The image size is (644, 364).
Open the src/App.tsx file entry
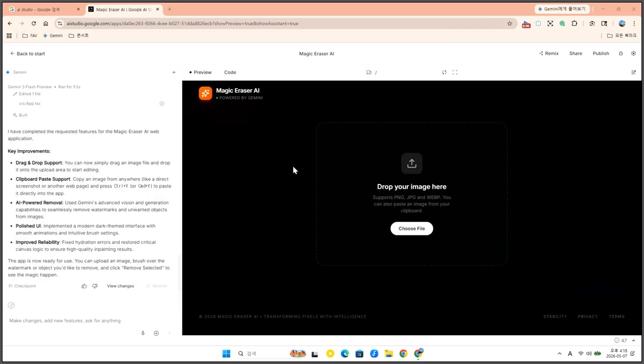[30, 104]
